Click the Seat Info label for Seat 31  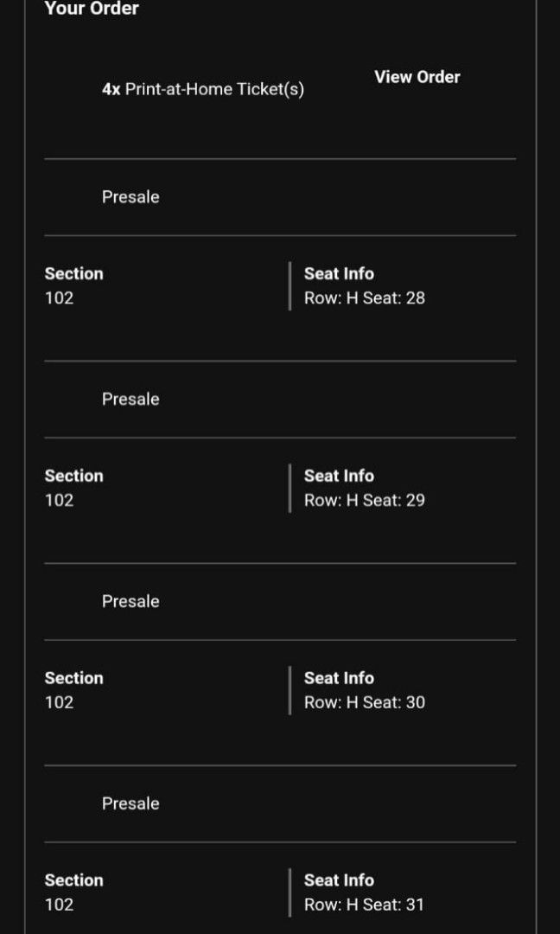coord(339,880)
